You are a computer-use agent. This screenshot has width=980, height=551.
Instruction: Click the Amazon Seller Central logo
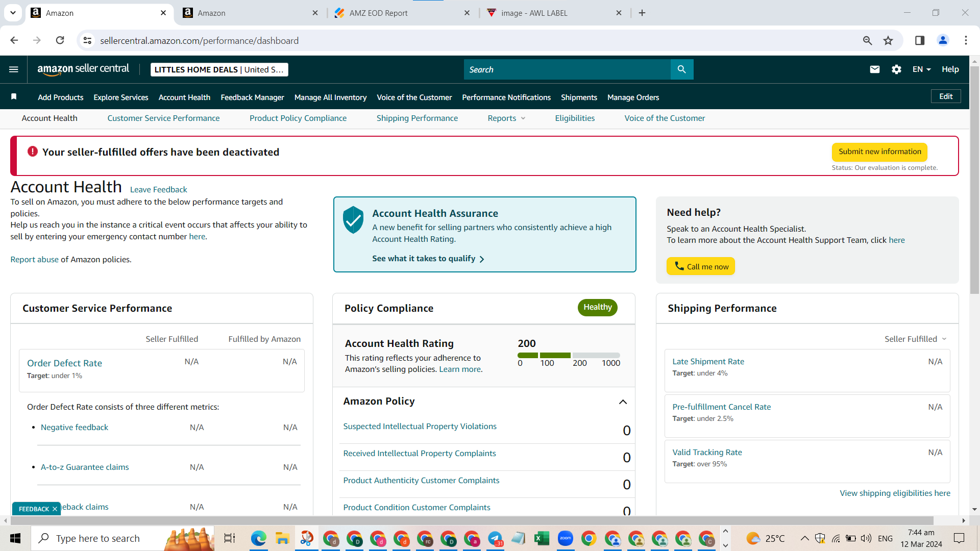coord(83,69)
